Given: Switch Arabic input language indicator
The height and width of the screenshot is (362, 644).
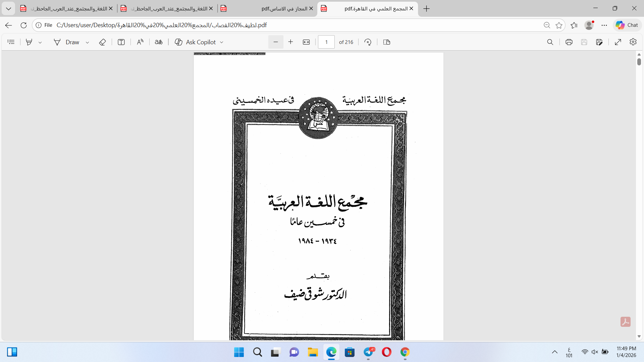Looking at the screenshot, I should click(x=569, y=352).
